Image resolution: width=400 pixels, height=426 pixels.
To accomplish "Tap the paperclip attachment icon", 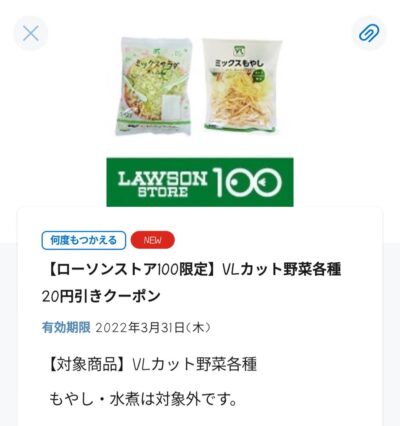I will pyautogui.click(x=369, y=33).
